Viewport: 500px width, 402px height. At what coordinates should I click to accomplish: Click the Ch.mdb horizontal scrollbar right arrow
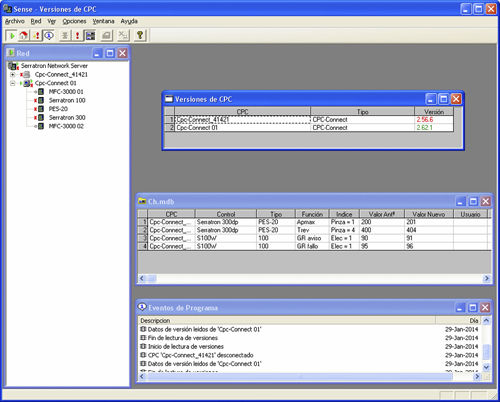tap(487, 278)
